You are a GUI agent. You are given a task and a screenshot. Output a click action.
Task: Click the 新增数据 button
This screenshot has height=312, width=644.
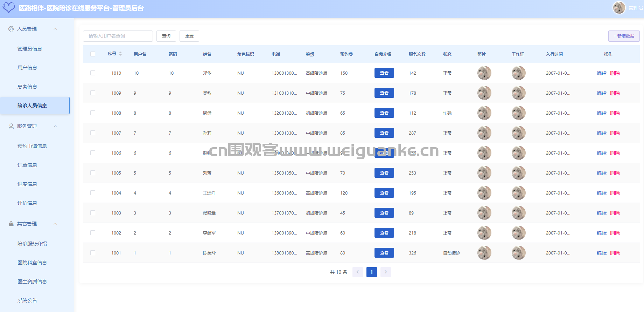point(624,36)
